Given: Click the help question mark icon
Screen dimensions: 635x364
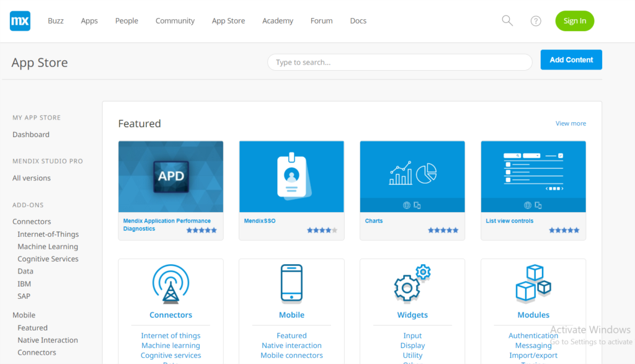Looking at the screenshot, I should coord(536,21).
